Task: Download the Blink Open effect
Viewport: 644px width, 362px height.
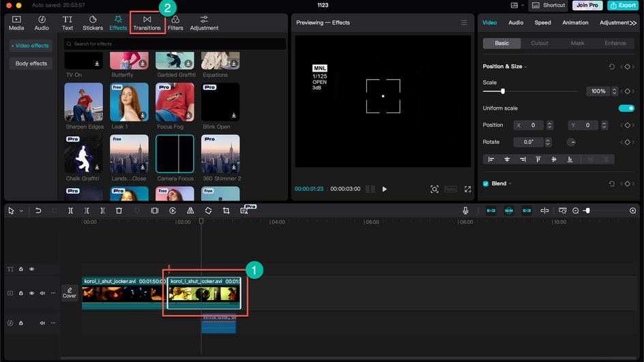Action: point(234,115)
